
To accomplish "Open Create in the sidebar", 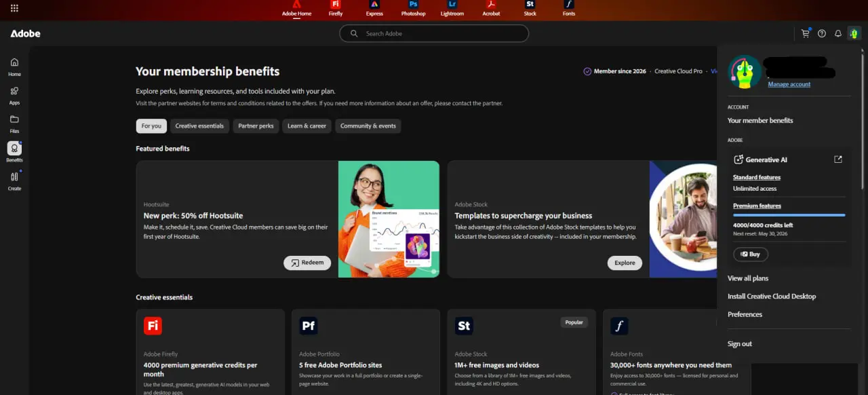I will [14, 181].
